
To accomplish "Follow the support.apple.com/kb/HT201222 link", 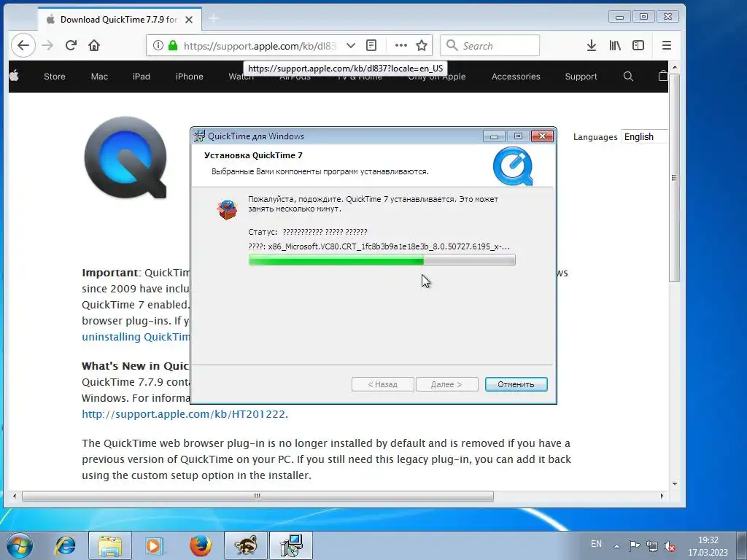I will click(183, 414).
